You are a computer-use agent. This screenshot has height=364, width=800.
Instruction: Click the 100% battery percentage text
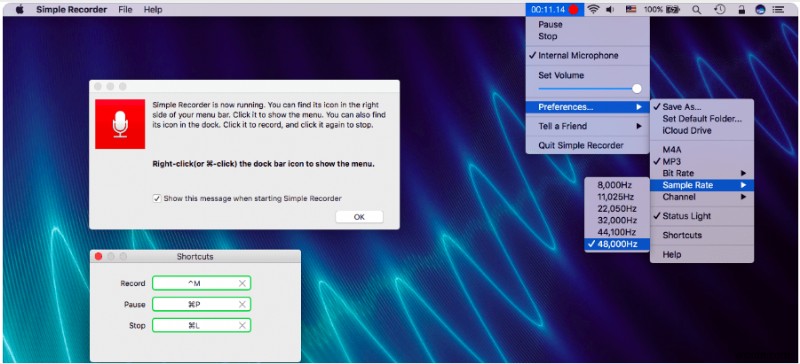point(653,10)
